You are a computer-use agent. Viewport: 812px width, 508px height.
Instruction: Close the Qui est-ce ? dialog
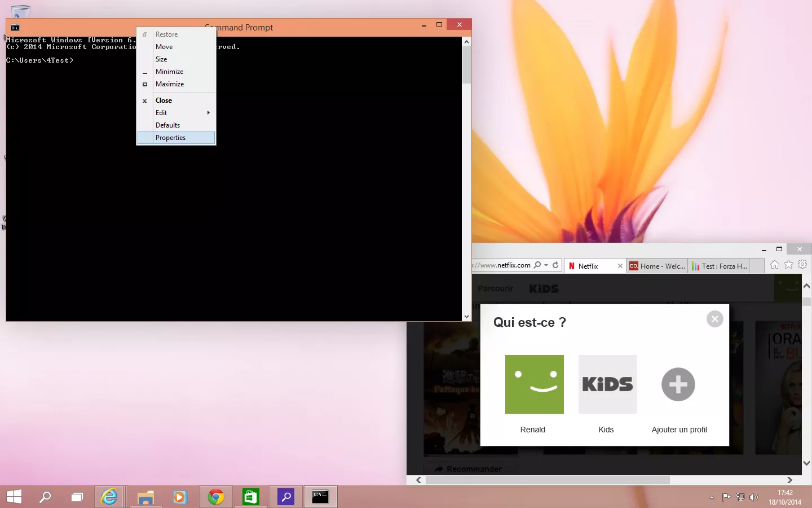714,319
